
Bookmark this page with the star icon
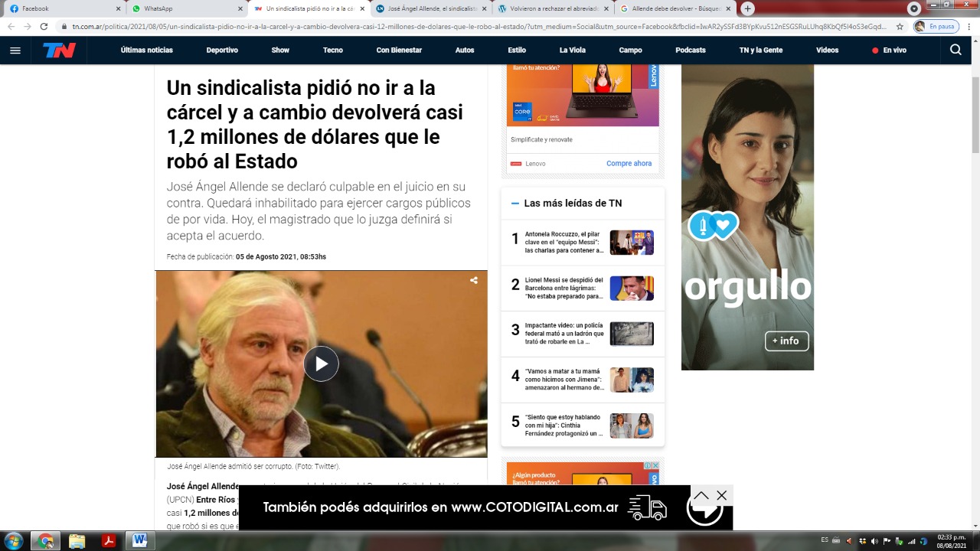click(x=900, y=26)
